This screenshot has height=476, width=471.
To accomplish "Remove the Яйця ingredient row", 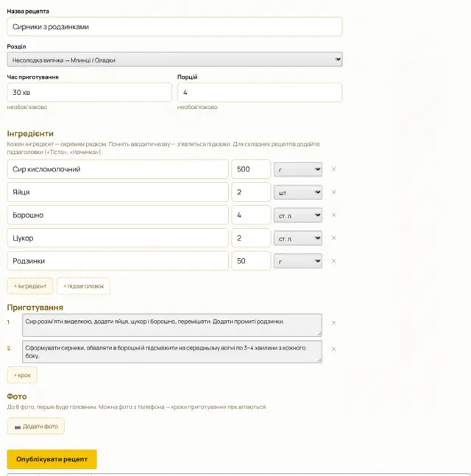I will coord(333,192).
